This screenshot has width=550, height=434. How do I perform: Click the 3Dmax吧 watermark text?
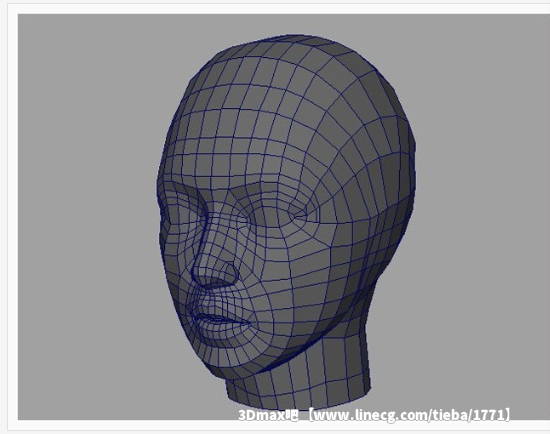click(268, 415)
